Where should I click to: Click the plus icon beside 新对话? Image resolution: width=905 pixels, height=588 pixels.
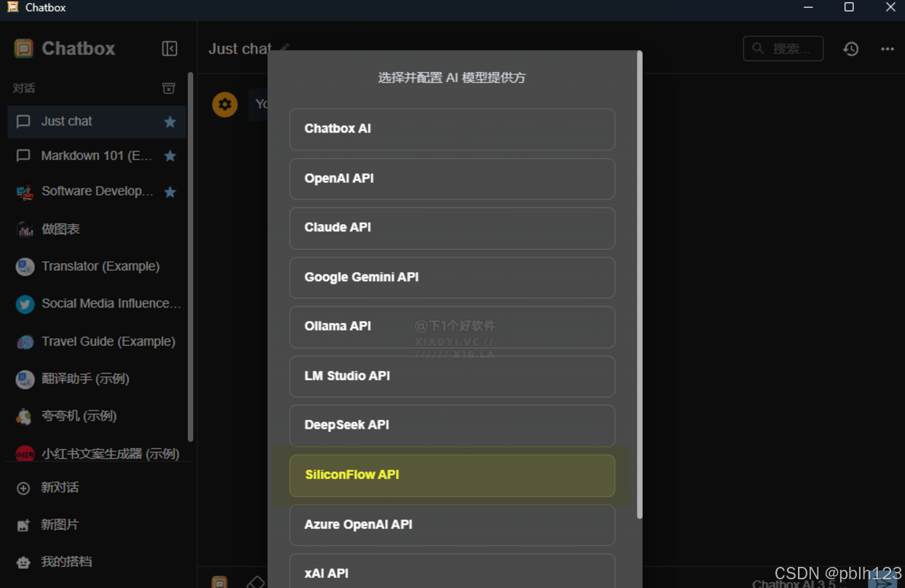pos(23,488)
